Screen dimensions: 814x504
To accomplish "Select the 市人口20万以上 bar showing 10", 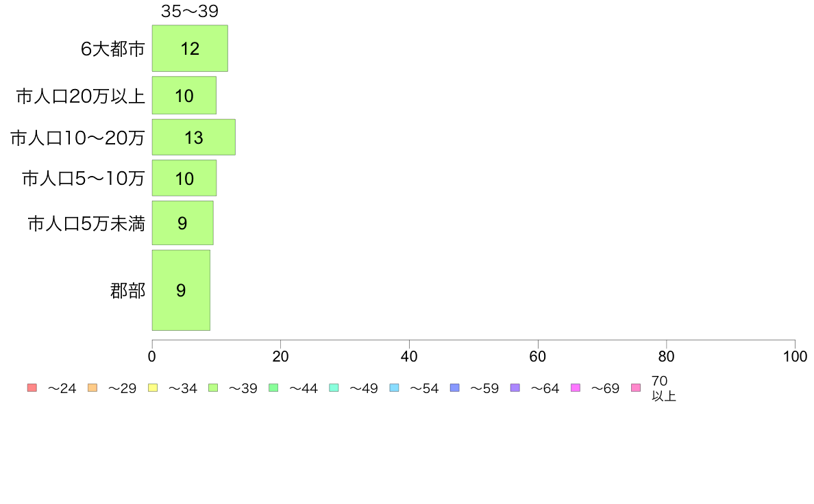I will 184,95.
